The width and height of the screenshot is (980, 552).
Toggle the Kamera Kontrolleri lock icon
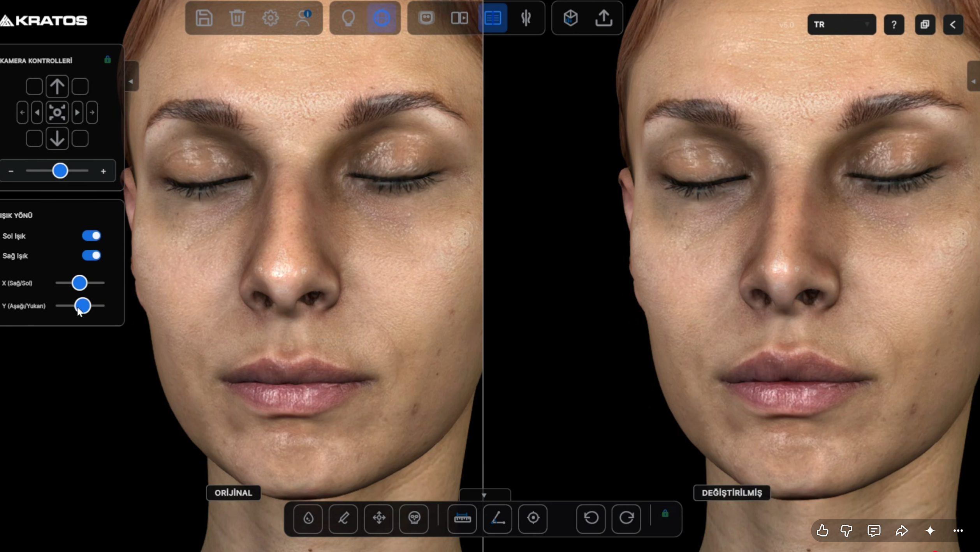(107, 60)
